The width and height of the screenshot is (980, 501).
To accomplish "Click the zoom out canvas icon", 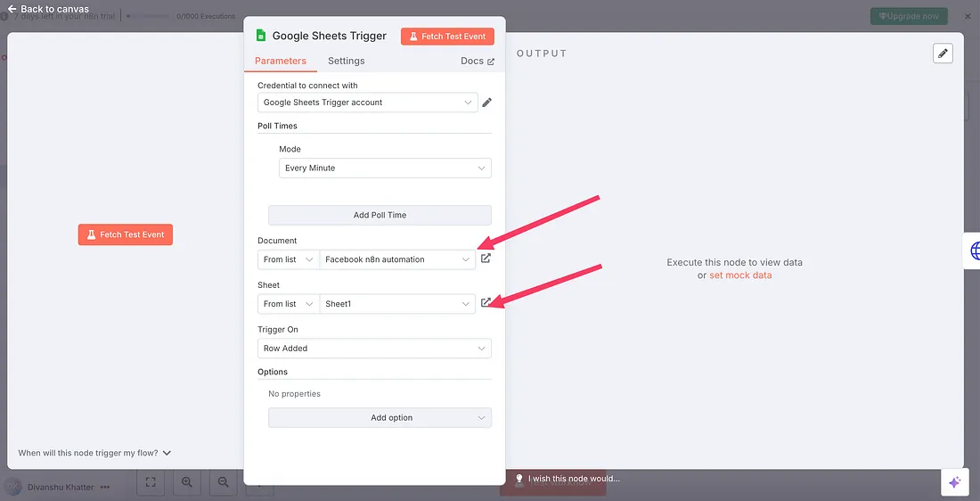I will tap(223, 481).
